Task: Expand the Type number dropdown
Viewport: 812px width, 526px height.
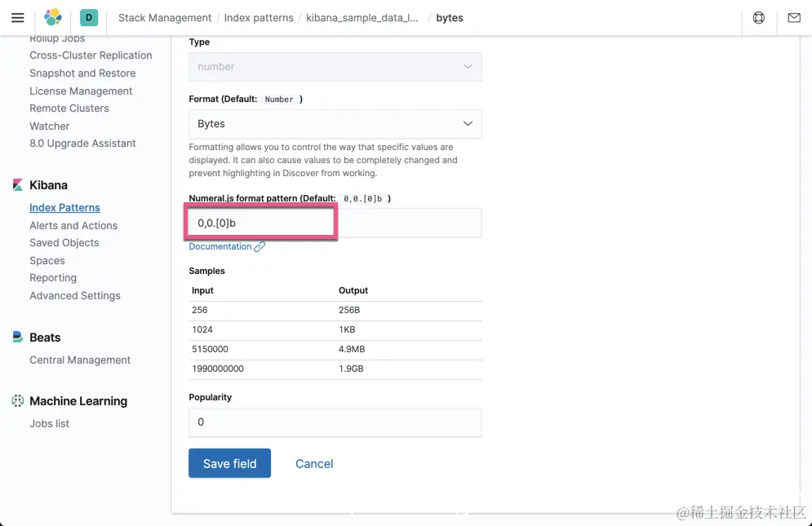Action: pos(335,67)
